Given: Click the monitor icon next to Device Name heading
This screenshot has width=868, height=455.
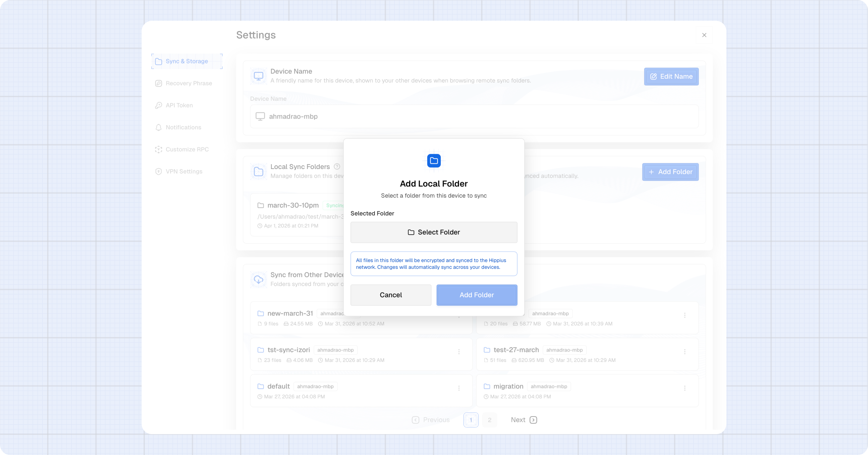Looking at the screenshot, I should (259, 76).
